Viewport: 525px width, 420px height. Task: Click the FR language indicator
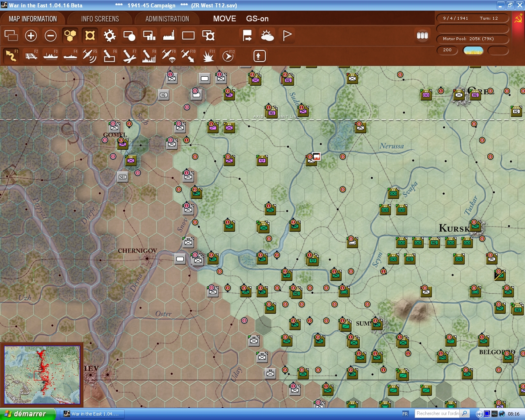point(405,414)
